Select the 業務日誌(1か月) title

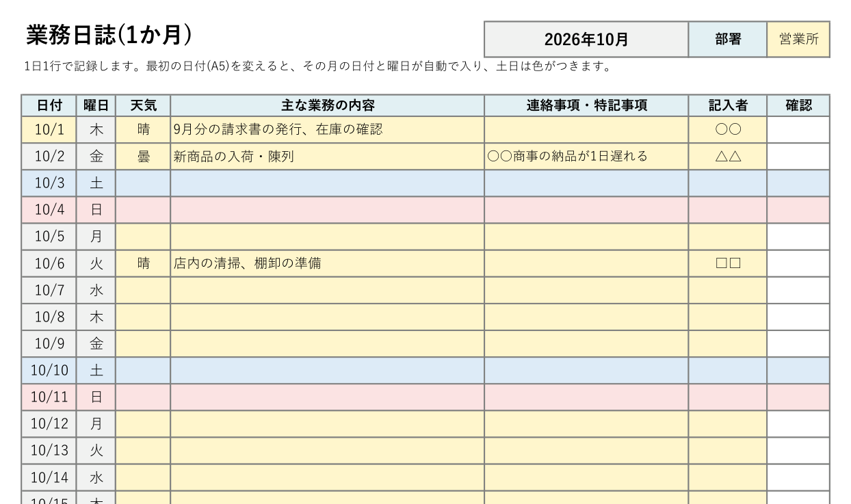pyautogui.click(x=109, y=35)
